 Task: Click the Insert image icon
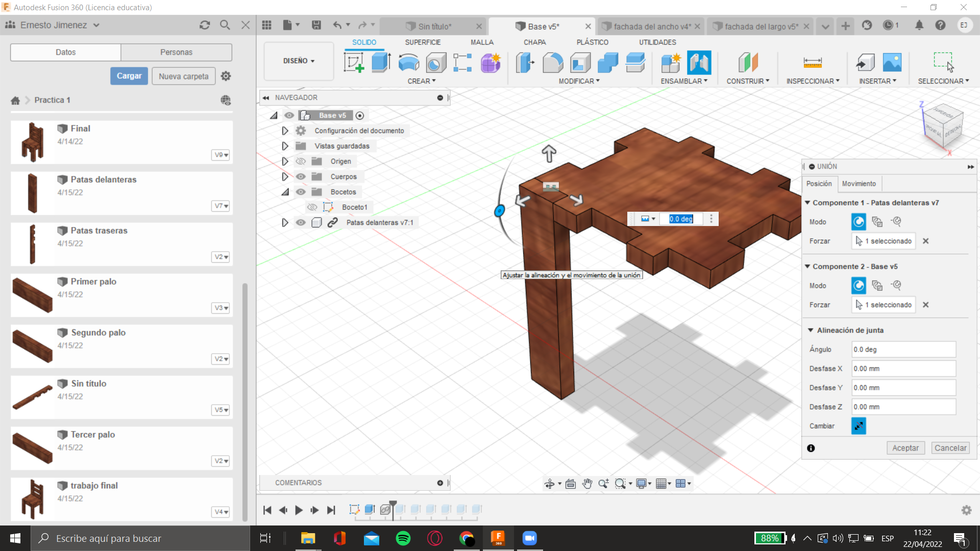[892, 63]
